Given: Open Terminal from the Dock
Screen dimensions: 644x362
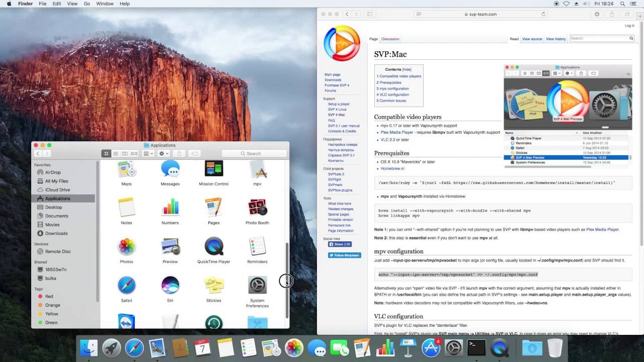Looking at the screenshot, I should click(x=476, y=347).
